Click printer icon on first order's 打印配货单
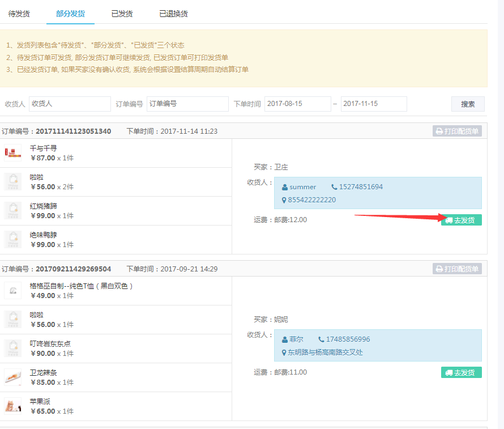This screenshot has width=504, height=429. tap(439, 131)
